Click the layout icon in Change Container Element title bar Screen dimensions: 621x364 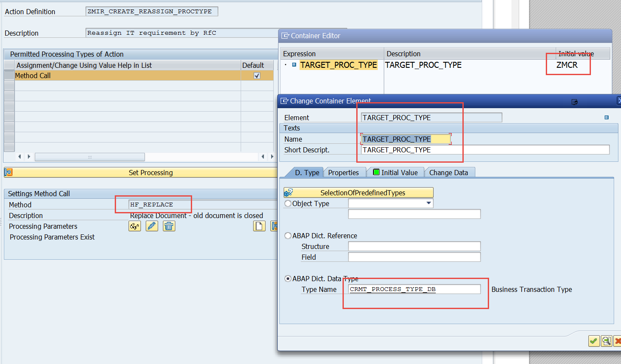pyautogui.click(x=574, y=102)
